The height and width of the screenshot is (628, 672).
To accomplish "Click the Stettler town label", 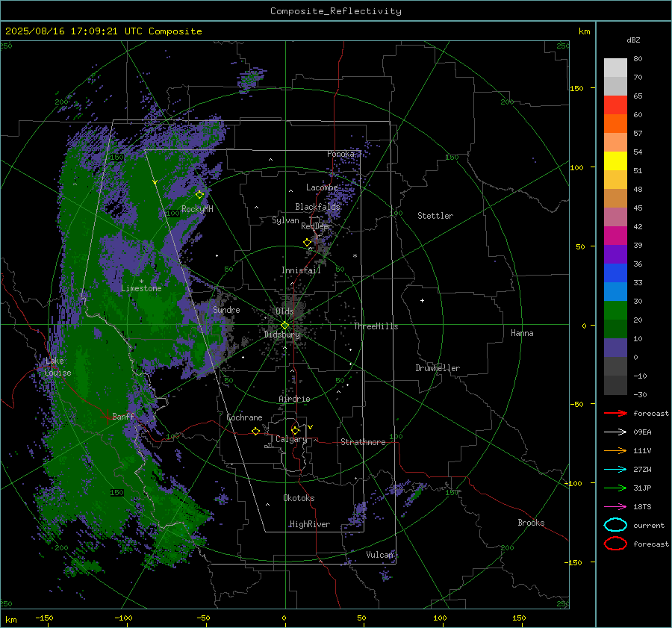I will [435, 216].
